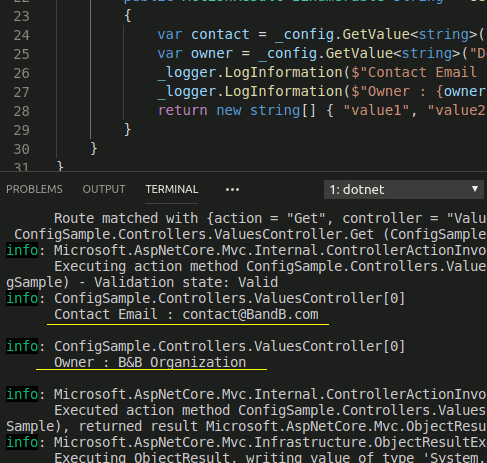This screenshot has height=463, width=487.
Task: Click line number 25 in the gutter
Action: (22, 54)
